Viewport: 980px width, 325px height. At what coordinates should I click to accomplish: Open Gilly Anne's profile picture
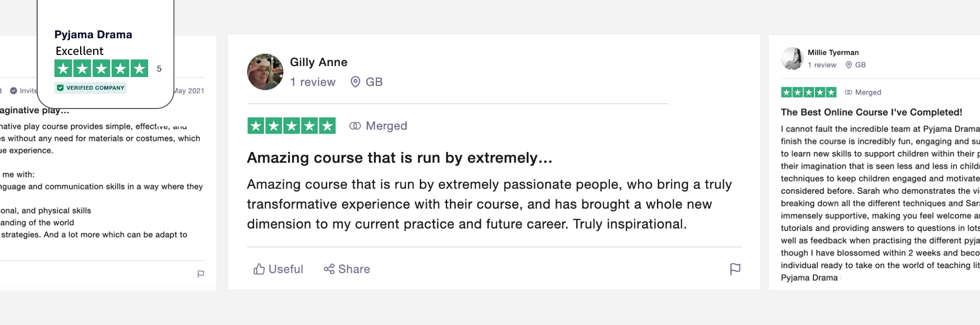tap(265, 72)
